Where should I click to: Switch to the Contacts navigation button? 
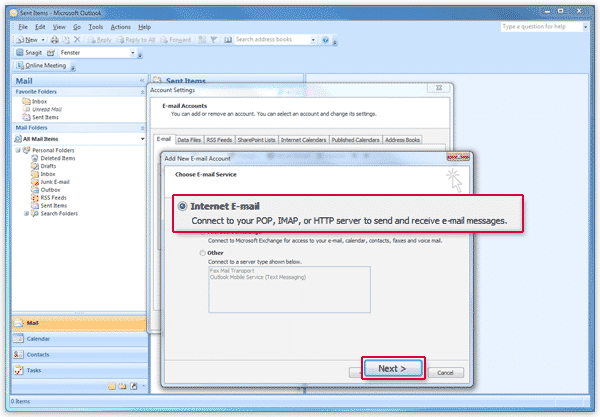(80, 355)
